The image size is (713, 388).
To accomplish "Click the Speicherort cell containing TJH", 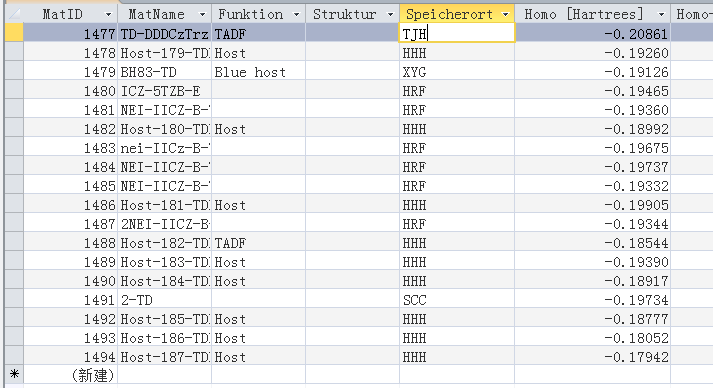I will (x=457, y=33).
